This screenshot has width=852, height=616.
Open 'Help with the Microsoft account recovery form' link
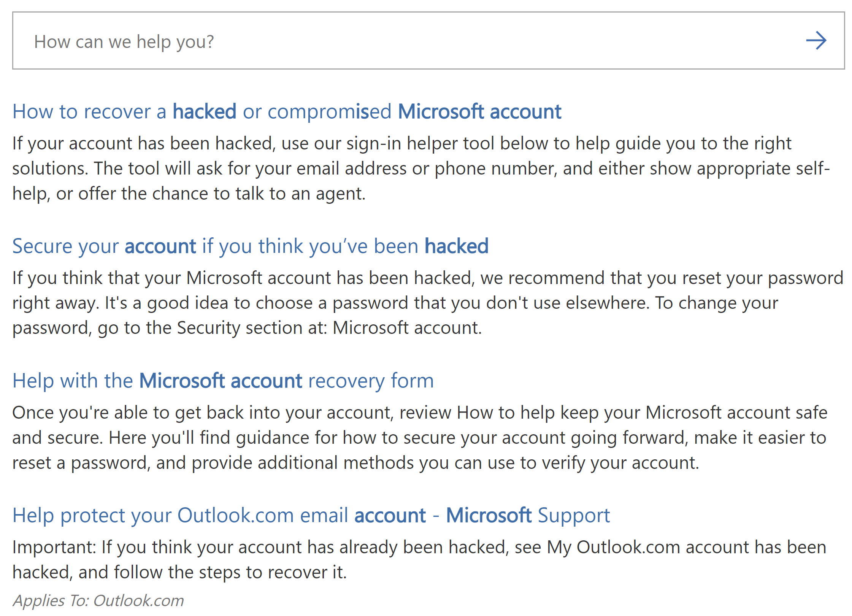[x=223, y=381]
